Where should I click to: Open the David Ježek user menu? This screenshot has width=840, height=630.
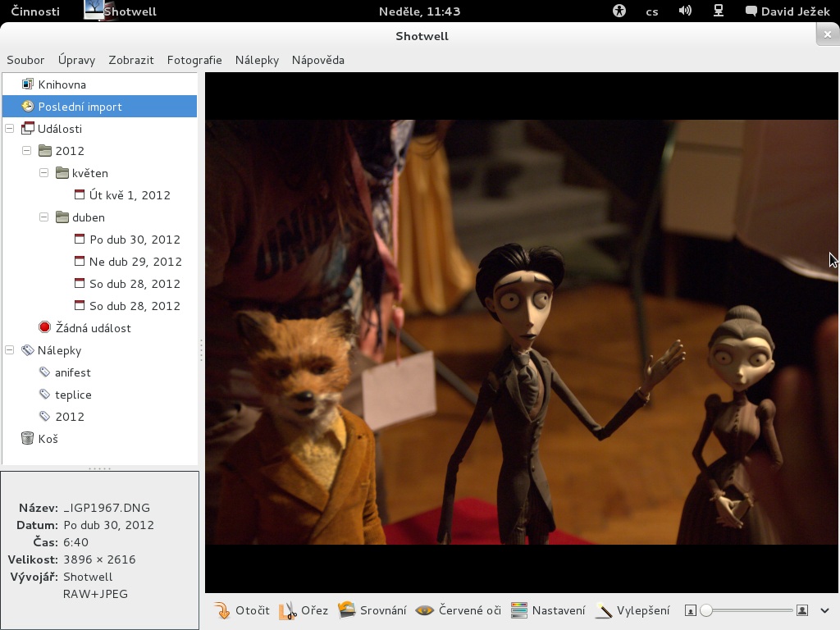coord(787,11)
